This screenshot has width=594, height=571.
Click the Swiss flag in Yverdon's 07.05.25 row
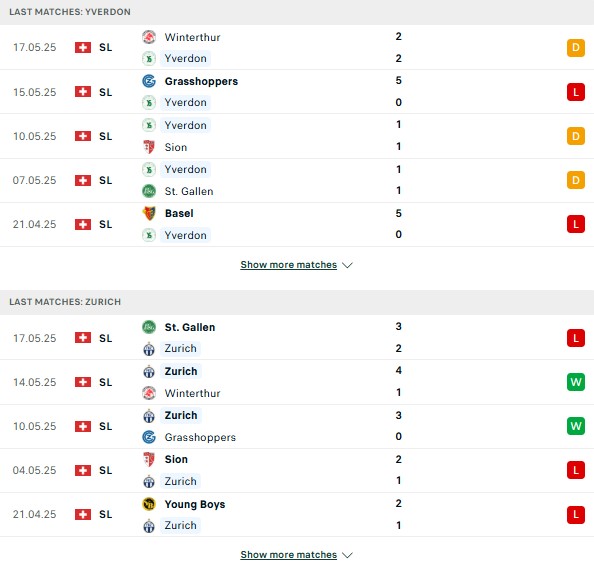click(x=83, y=180)
